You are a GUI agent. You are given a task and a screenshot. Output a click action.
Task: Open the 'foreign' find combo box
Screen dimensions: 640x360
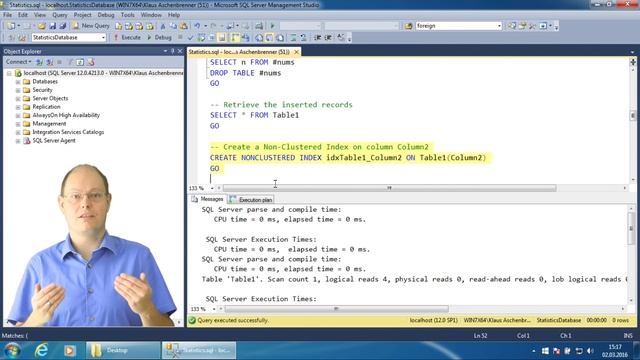click(458, 26)
